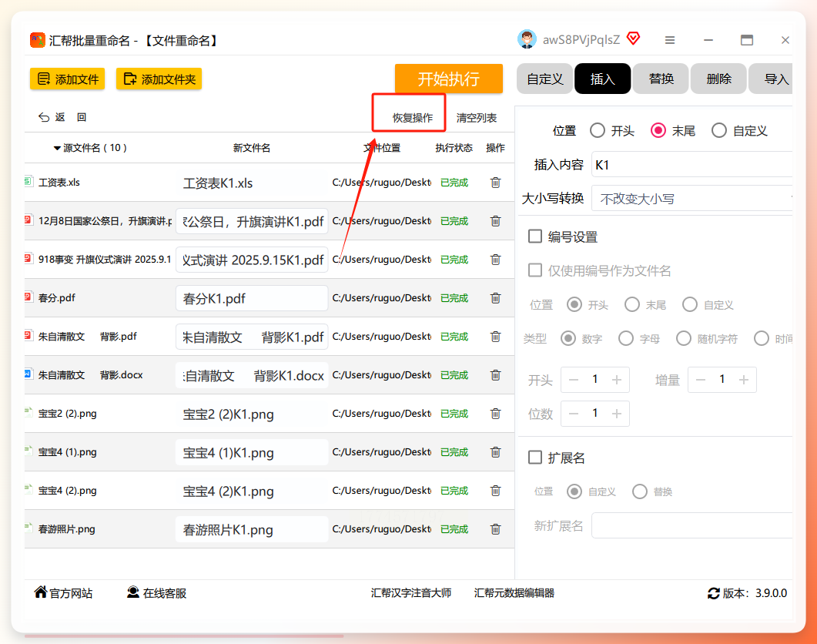Open 汇帮汉字注音大师 link
This screenshot has height=644, width=817.
tap(411, 593)
